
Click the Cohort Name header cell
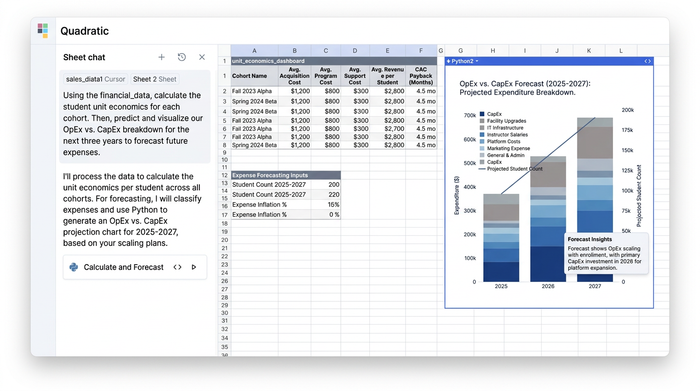pyautogui.click(x=254, y=76)
